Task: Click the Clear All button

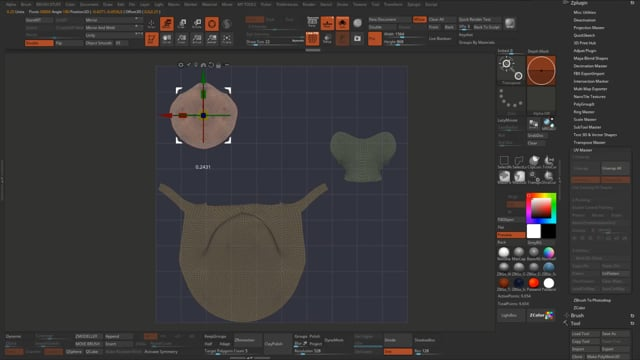Action: (441, 20)
